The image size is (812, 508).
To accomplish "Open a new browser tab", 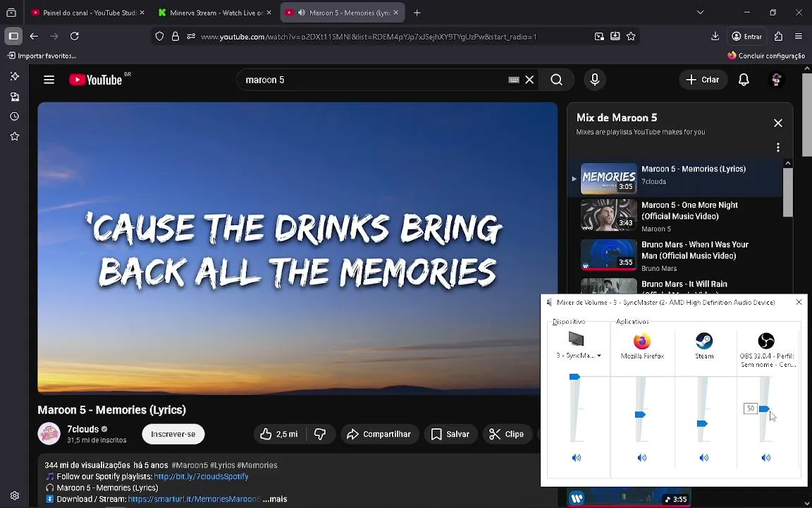I will pos(417,13).
